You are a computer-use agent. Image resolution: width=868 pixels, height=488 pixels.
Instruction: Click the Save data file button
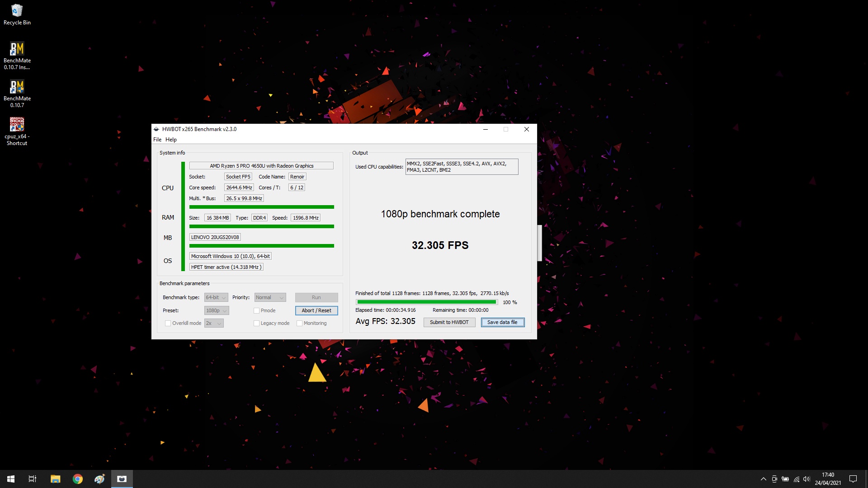pyautogui.click(x=502, y=323)
